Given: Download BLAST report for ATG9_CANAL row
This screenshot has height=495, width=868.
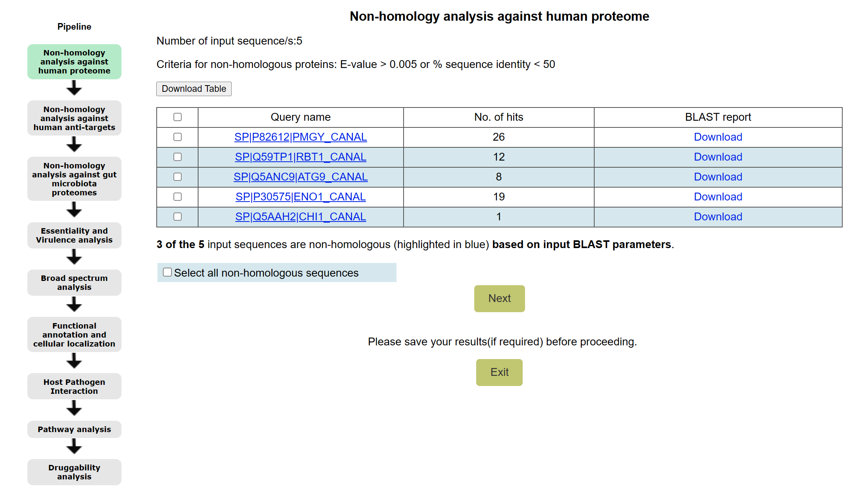Looking at the screenshot, I should click(x=718, y=177).
